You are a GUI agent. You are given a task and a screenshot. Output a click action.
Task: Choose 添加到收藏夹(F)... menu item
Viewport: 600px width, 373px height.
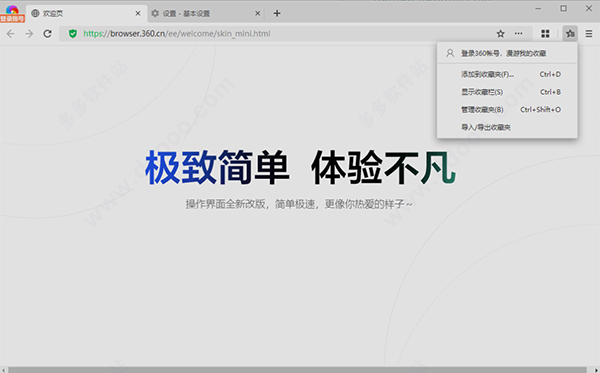(507, 74)
